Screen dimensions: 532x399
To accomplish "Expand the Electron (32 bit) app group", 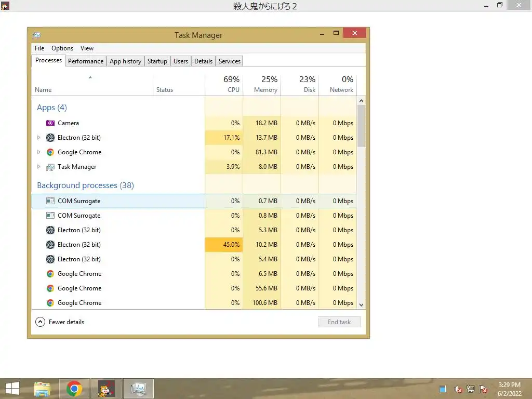I will point(38,137).
